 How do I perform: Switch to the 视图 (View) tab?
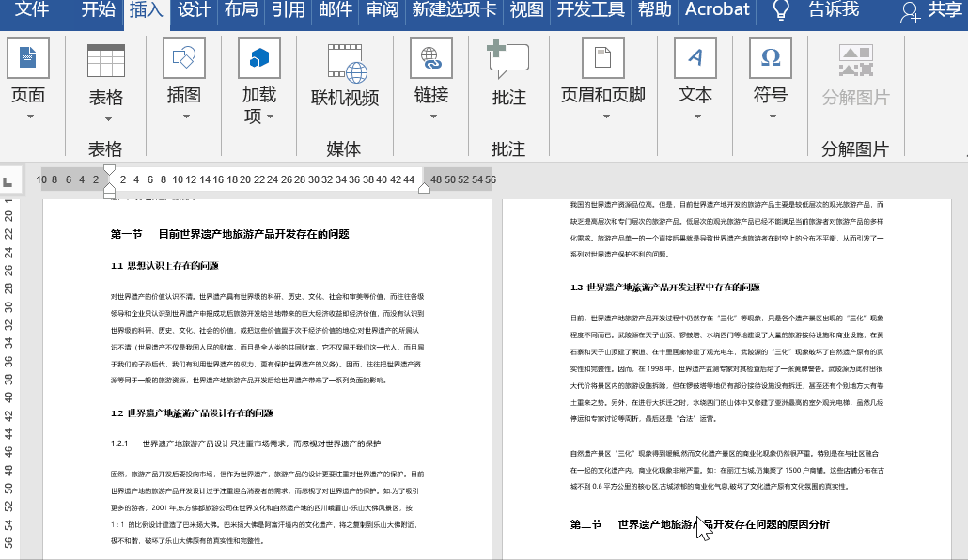[x=526, y=9]
